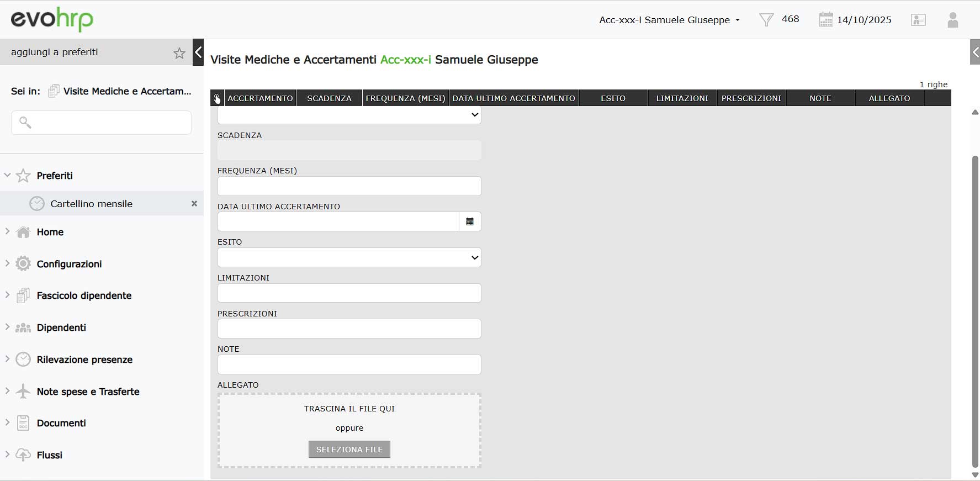Viewport: 980px width, 481px height.
Task: Click the Seleziona File button
Action: 349,450
